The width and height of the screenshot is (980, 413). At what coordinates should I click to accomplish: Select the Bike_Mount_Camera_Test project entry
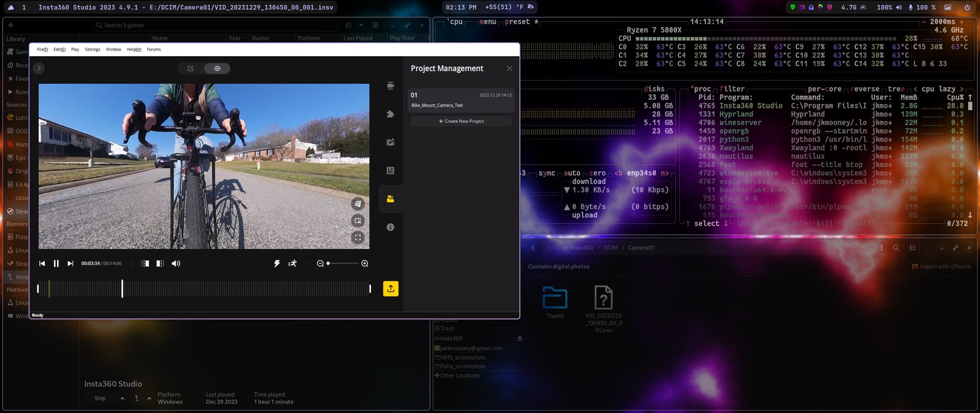pyautogui.click(x=461, y=100)
